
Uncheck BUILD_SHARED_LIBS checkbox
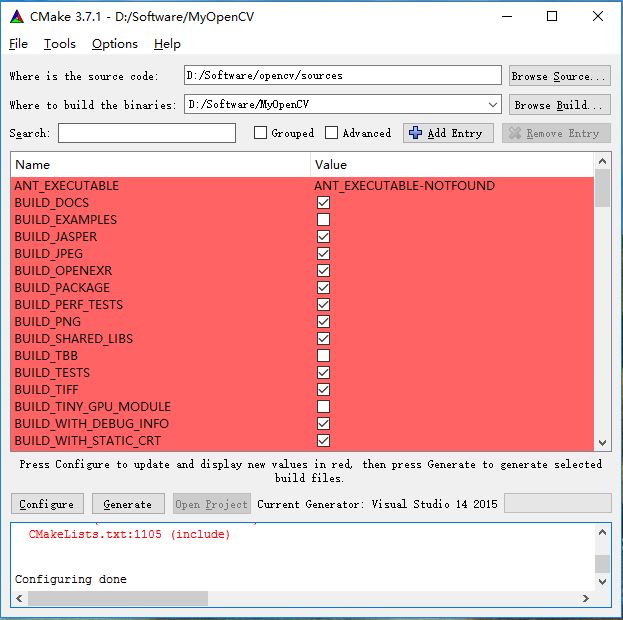point(323,339)
